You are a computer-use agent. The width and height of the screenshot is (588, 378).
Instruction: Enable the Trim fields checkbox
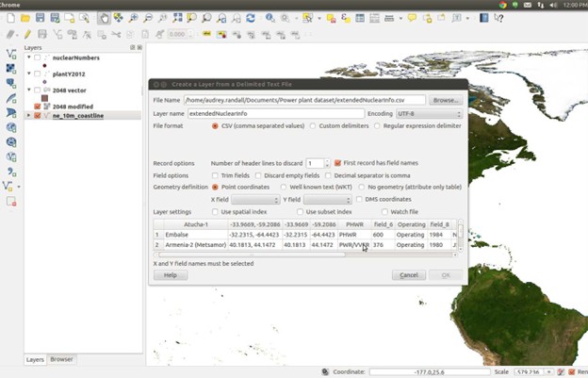pyautogui.click(x=215, y=175)
